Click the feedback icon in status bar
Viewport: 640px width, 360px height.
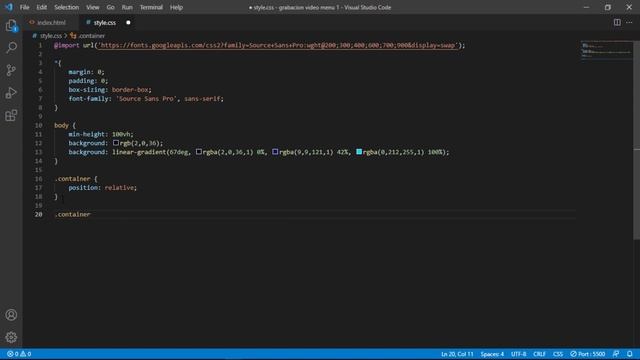coord(616,354)
